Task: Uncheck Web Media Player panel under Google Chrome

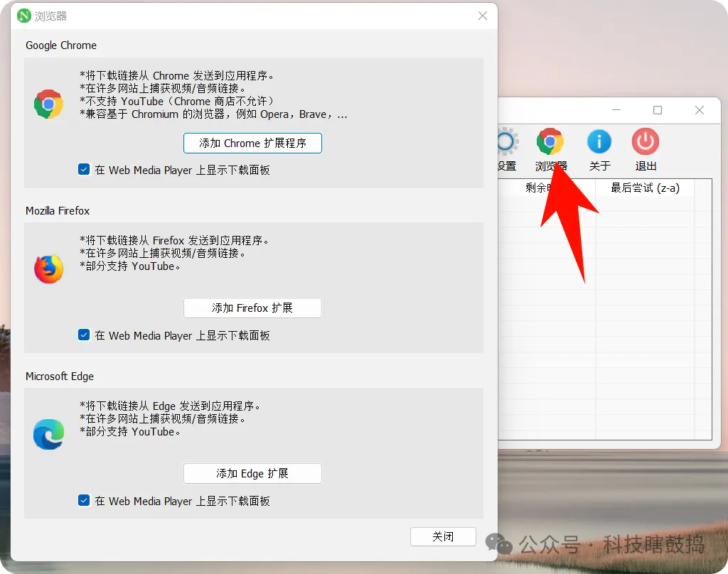Action: tap(84, 169)
